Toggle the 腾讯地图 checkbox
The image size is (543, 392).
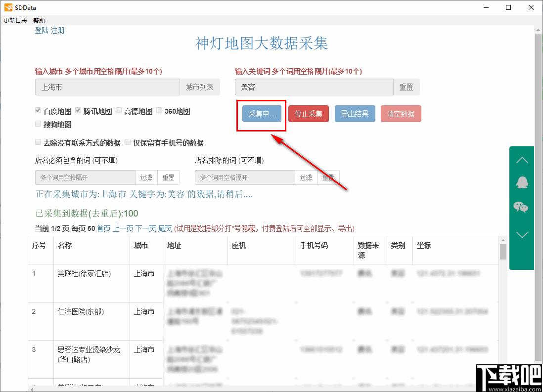[x=78, y=110]
